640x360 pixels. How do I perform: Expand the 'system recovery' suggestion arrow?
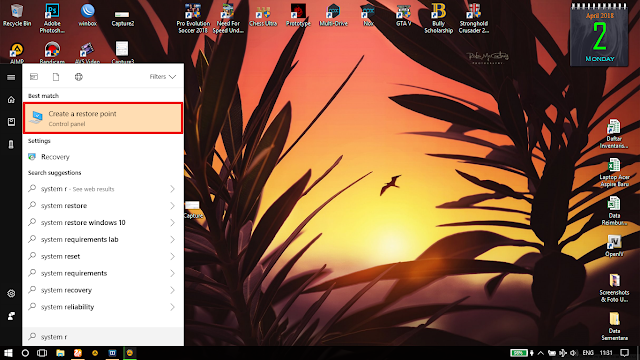click(x=172, y=290)
